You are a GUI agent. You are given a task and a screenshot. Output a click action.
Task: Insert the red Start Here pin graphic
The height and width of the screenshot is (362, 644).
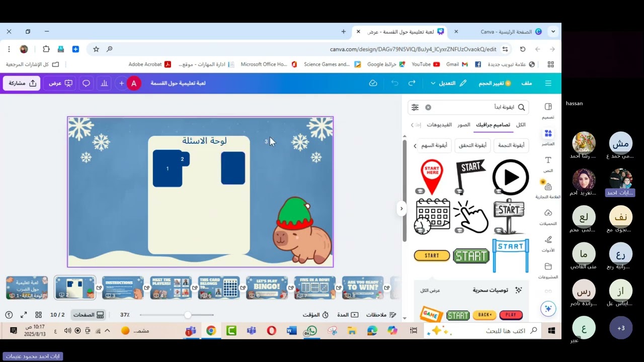432,176
